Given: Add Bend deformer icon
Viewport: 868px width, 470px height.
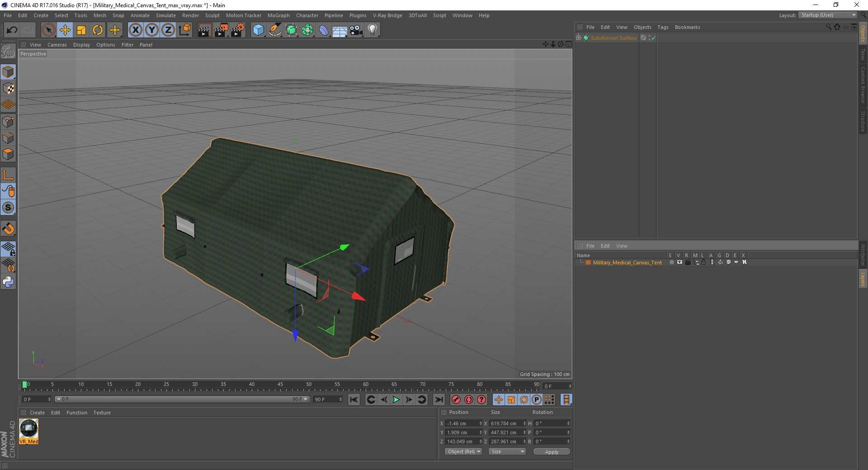Looking at the screenshot, I should click(324, 30).
